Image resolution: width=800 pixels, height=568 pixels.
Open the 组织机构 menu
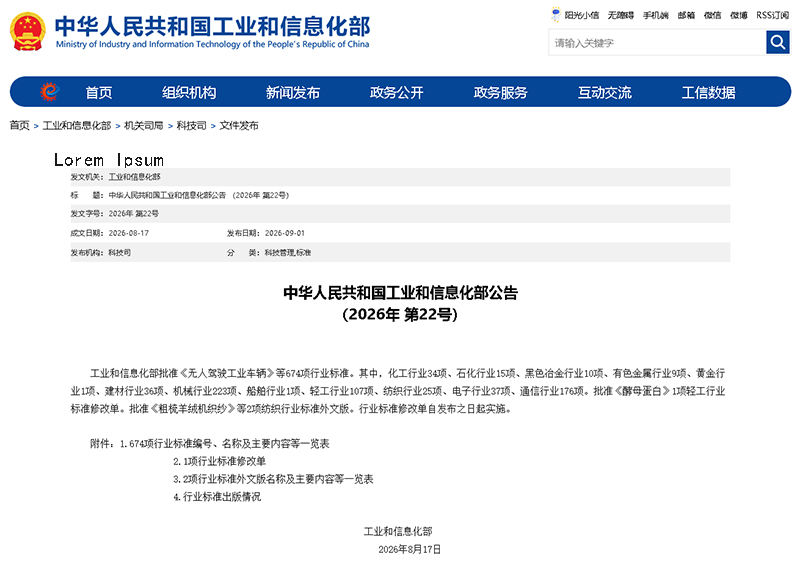coord(189,92)
